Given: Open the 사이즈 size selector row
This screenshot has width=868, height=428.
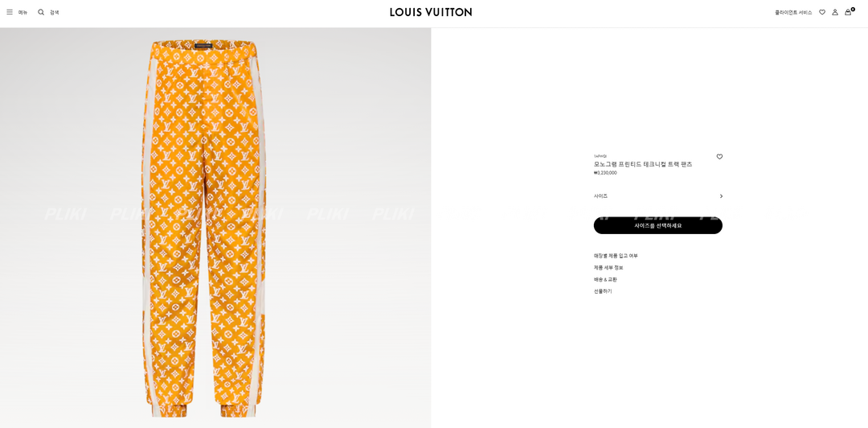Looking at the screenshot, I should (658, 196).
